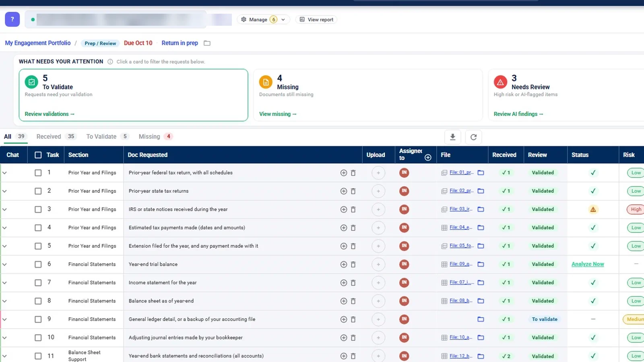
Task: Open folder for General ledger detail row
Action: coord(481,319)
